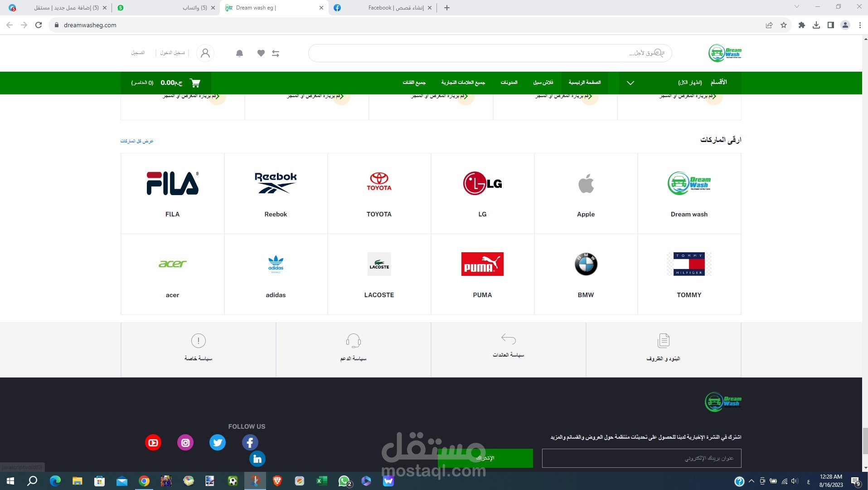868x490 pixels.
Task: Open the compare arrows icon
Action: click(x=276, y=54)
